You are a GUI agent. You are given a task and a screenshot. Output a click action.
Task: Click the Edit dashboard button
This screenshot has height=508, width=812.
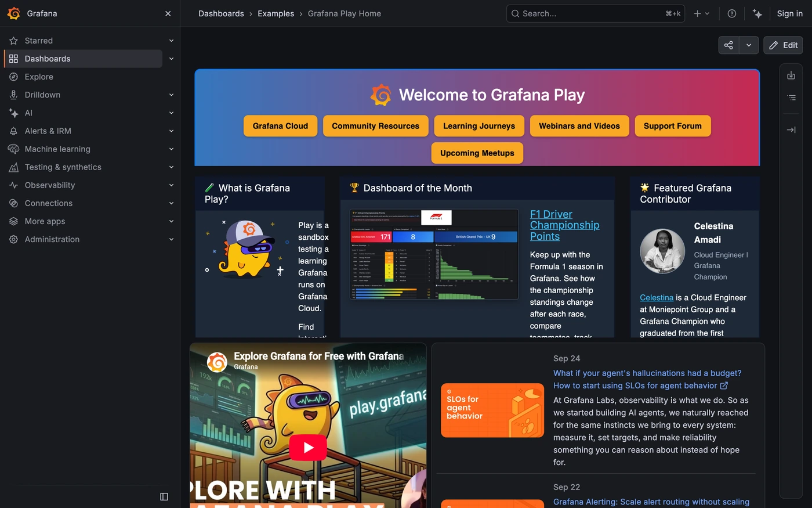point(783,45)
